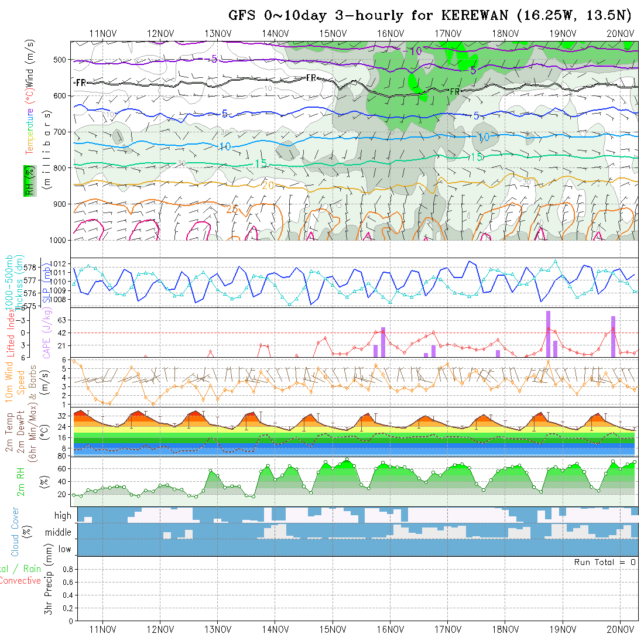
Task: Click the 500 millibar pressure tick label
Action: pos(60,60)
